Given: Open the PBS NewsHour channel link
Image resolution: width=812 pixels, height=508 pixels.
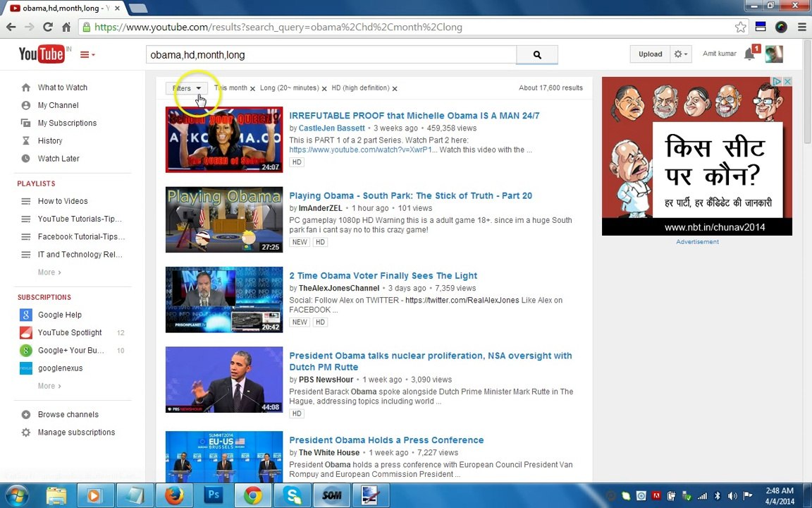Looking at the screenshot, I should tap(326, 380).
